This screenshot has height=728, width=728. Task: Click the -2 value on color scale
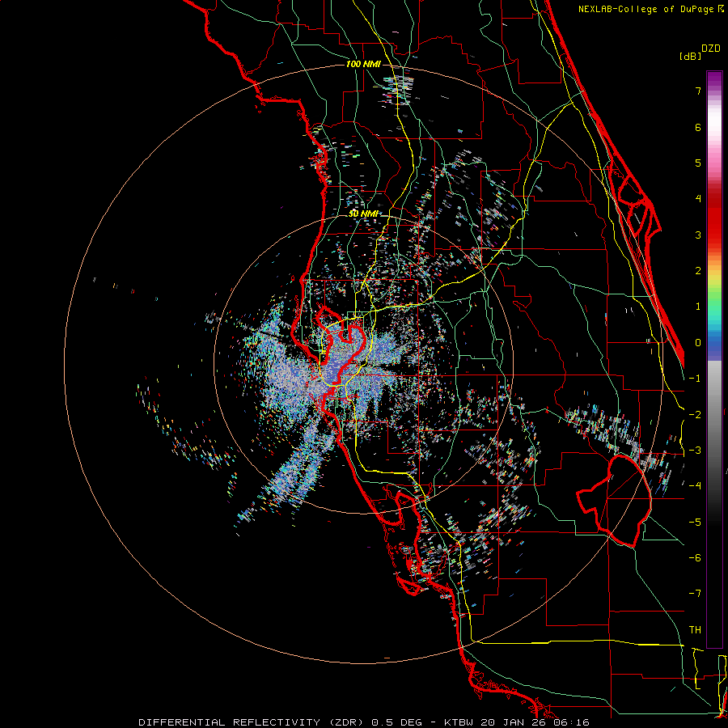click(695, 414)
